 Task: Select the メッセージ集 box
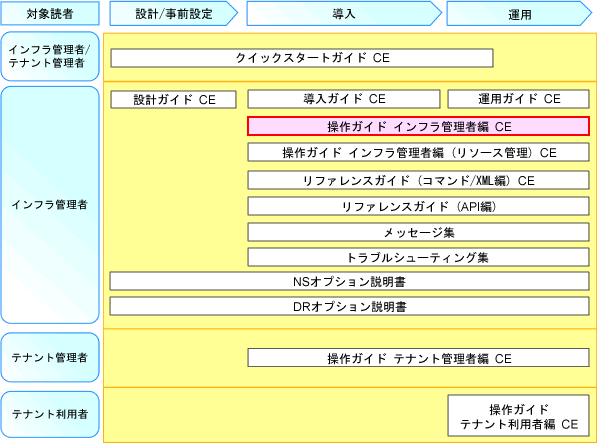(x=418, y=232)
